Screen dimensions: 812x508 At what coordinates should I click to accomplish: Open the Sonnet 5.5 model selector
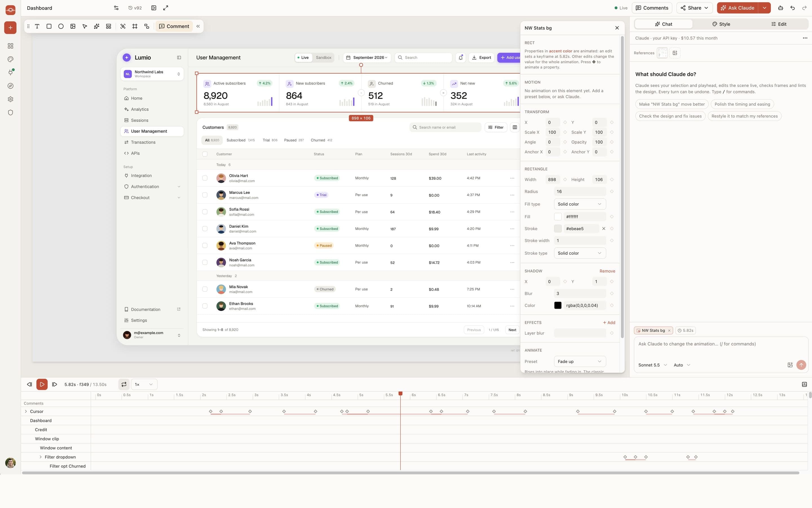(652, 365)
